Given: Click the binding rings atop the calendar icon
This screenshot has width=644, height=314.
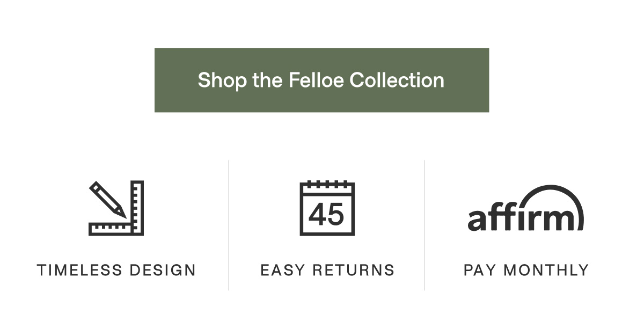Looking at the screenshot, I should click(x=327, y=184).
